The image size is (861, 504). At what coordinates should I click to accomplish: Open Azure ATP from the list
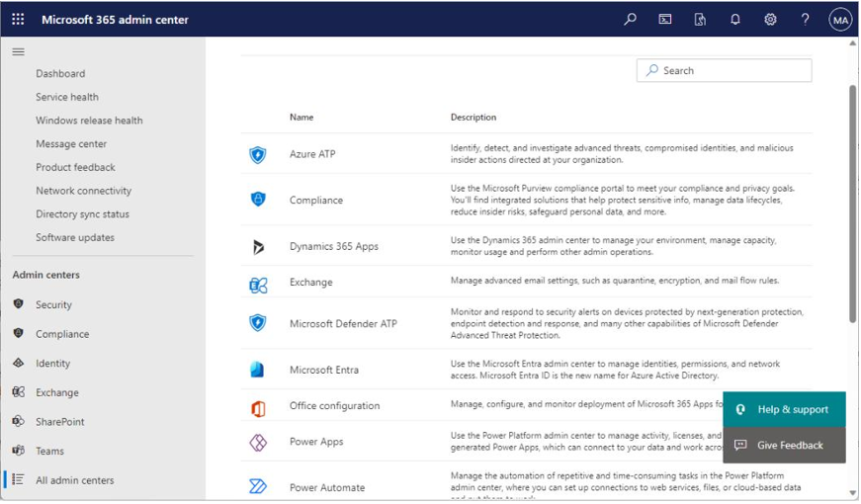point(312,154)
